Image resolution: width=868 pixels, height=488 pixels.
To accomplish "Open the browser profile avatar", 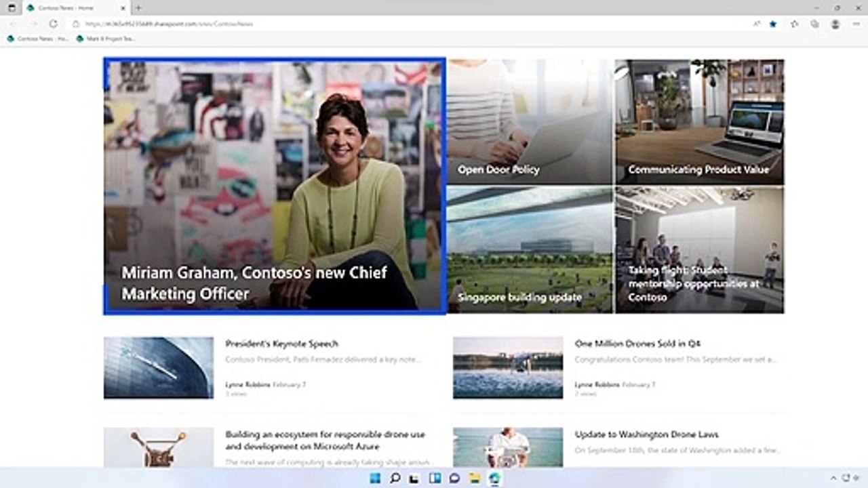I will coord(835,24).
